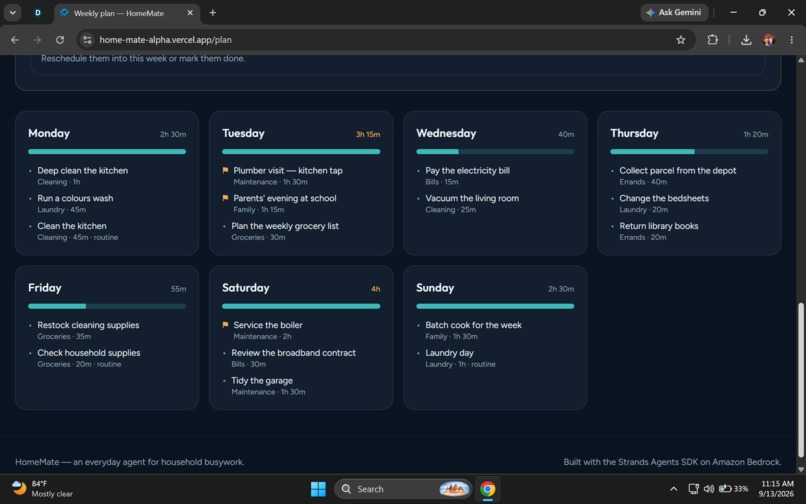Select Tidy the garage task

(x=262, y=381)
